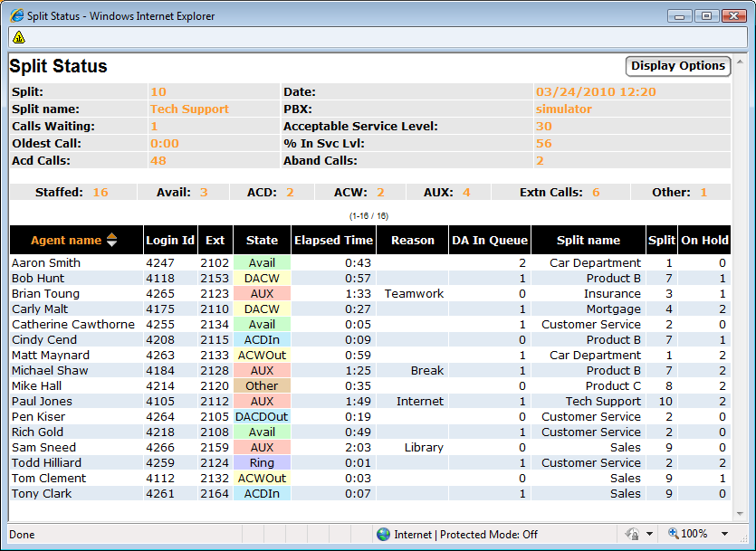Click the Staffed count 16
756x551 pixels.
coord(100,193)
